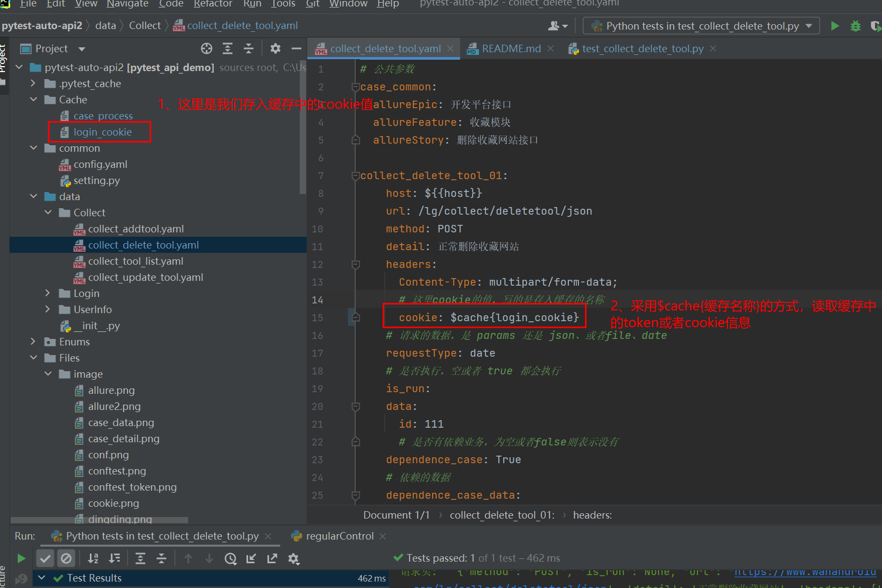The height and width of the screenshot is (588, 882).
Task: Collapse all test results in Run panel
Action: click(x=161, y=558)
